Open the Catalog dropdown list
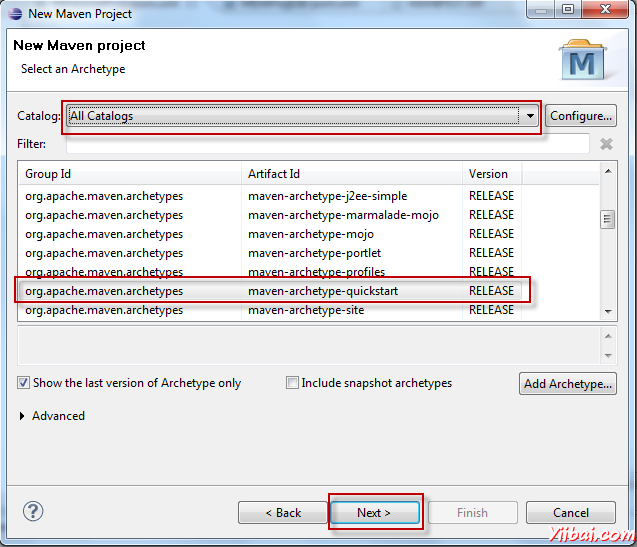This screenshot has width=637, height=547. (x=530, y=116)
